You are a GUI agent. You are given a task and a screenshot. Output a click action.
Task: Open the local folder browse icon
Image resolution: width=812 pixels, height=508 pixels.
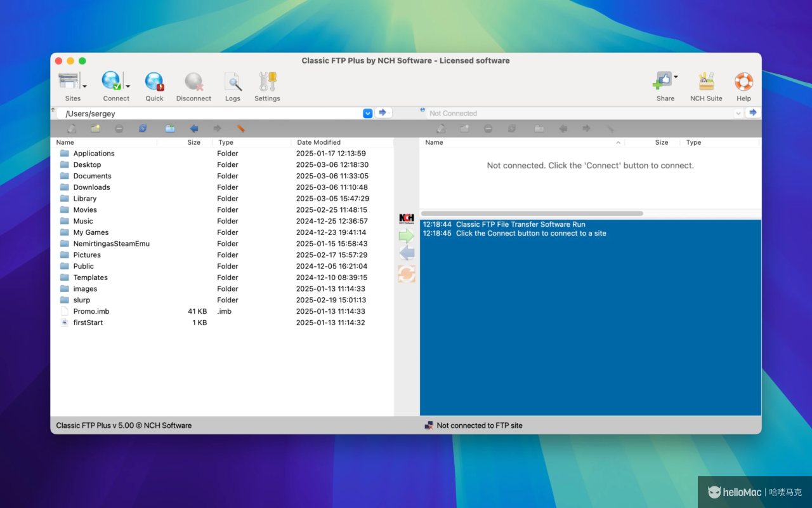(170, 129)
